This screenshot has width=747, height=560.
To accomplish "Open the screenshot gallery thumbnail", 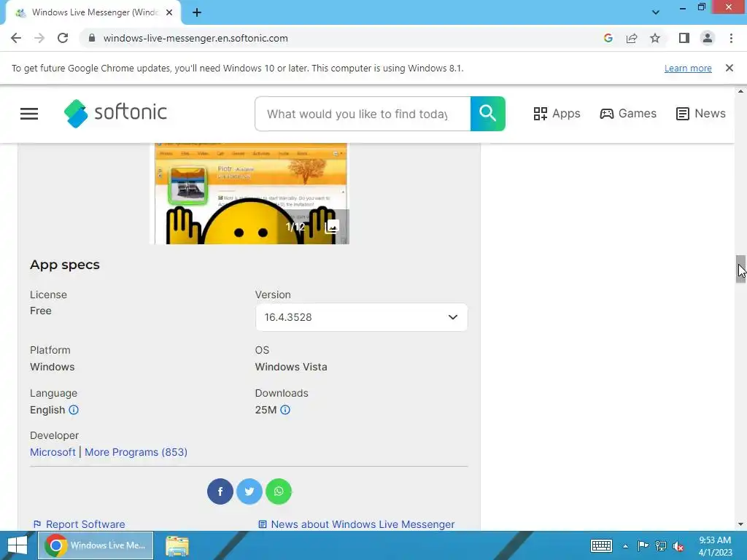I will (x=250, y=193).
